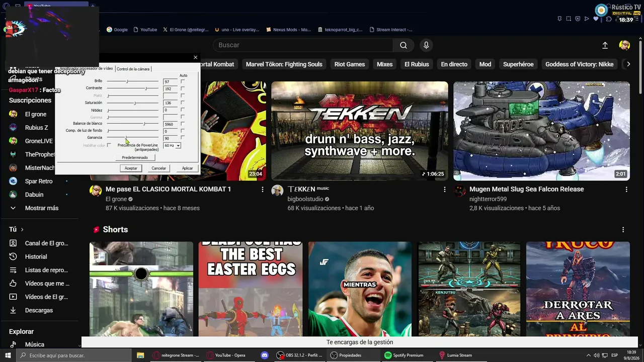The width and height of the screenshot is (644, 362).
Task: Switch to the Control de la cámara tab
Action: (x=133, y=69)
